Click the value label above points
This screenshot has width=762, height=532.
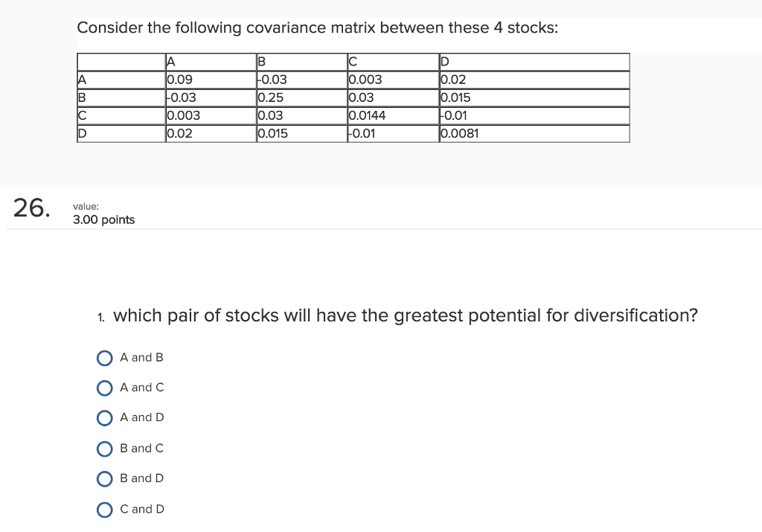(84, 206)
